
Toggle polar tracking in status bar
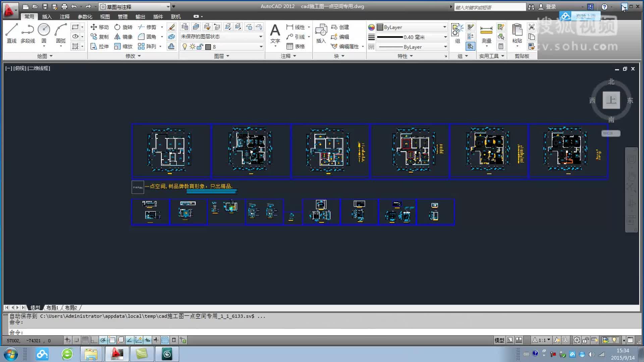tap(103, 340)
